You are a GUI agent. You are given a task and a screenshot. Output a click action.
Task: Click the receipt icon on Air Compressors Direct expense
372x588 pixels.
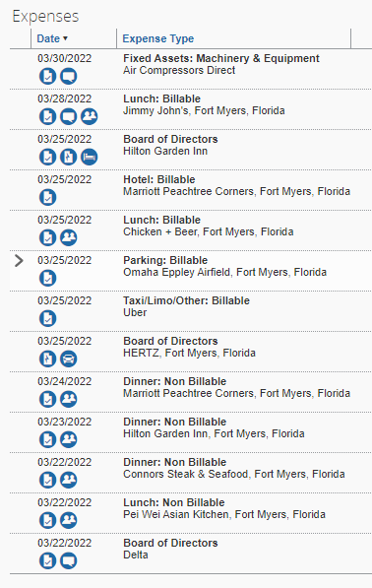click(47, 76)
